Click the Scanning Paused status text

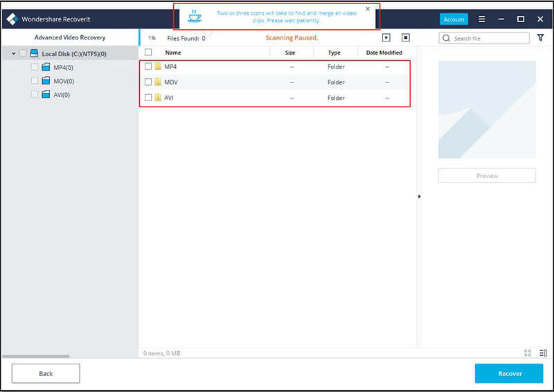point(292,38)
